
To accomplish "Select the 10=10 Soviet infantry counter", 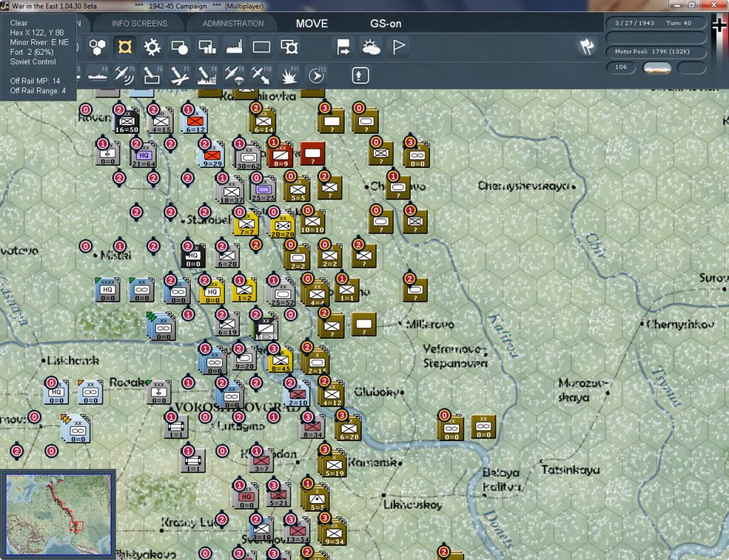I will coord(313,222).
